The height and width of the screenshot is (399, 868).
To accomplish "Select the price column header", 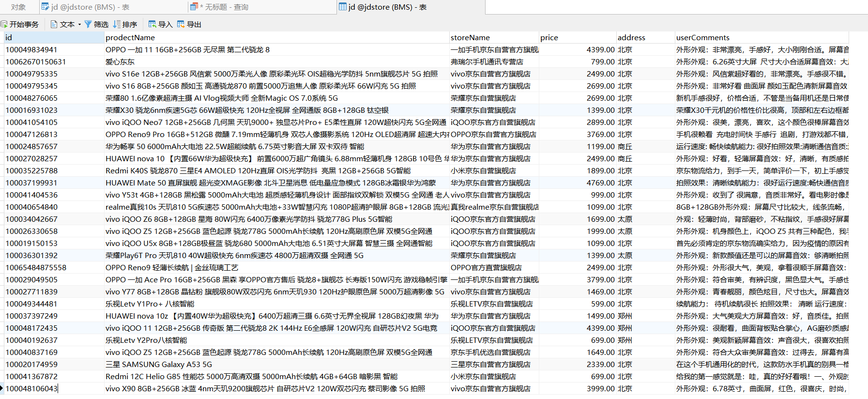I will click(578, 38).
